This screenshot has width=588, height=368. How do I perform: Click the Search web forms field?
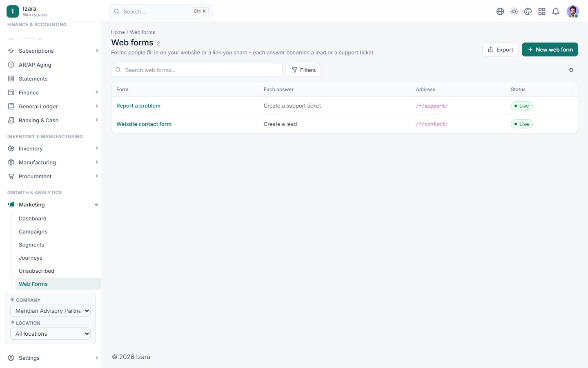(x=197, y=70)
